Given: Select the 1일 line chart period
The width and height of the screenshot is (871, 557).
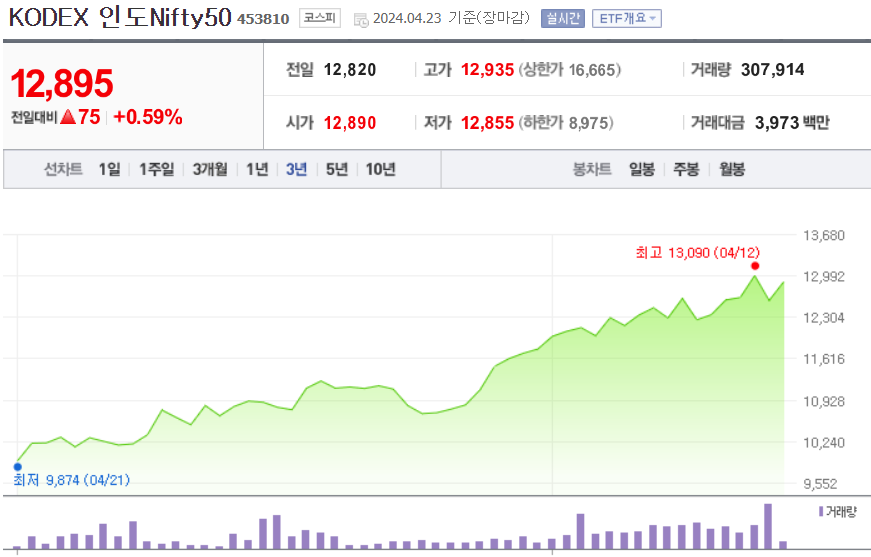Looking at the screenshot, I should (x=109, y=169).
